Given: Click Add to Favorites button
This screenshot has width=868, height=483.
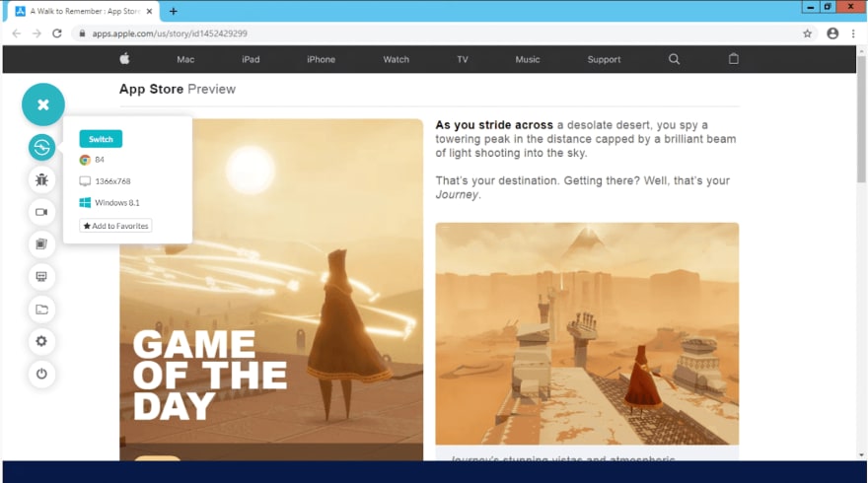Looking at the screenshot, I should [115, 226].
